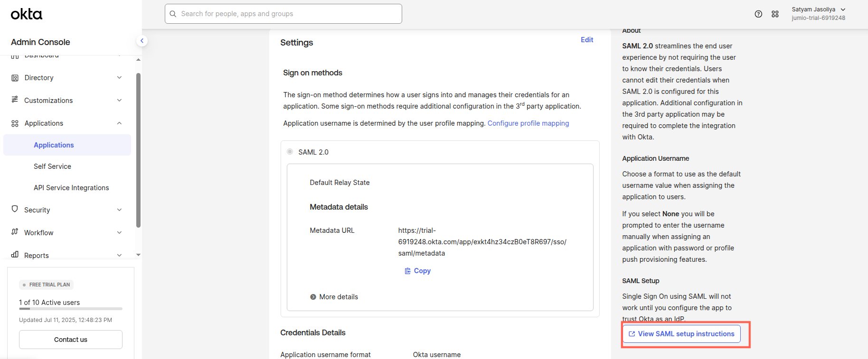
Task: Open the apps grid icon in header
Action: 775,14
